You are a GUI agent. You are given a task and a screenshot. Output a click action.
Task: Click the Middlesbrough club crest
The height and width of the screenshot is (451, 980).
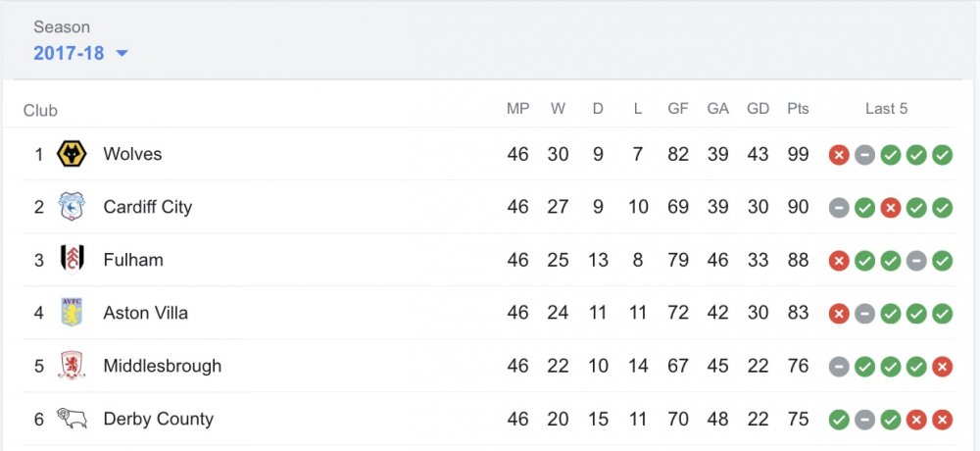(x=72, y=366)
